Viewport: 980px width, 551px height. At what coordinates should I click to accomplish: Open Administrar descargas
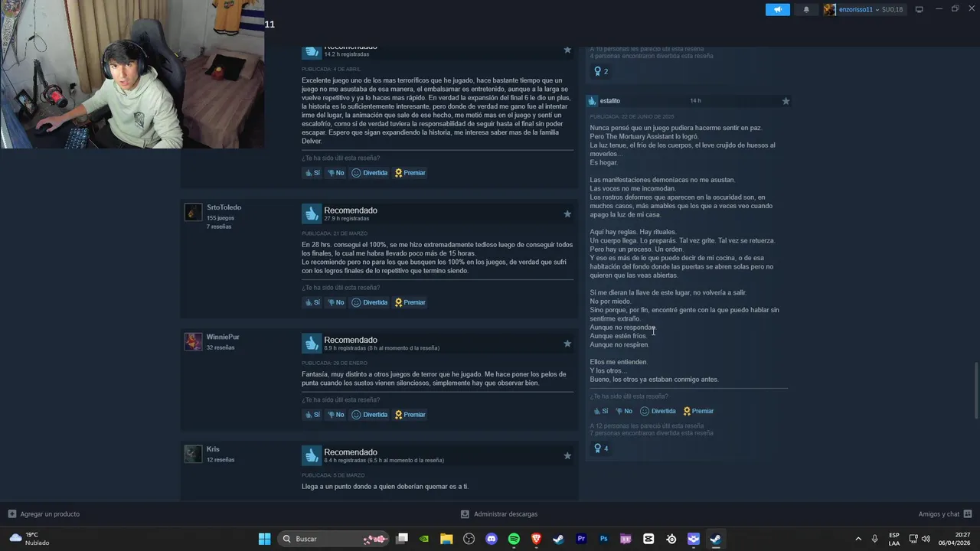pos(499,514)
